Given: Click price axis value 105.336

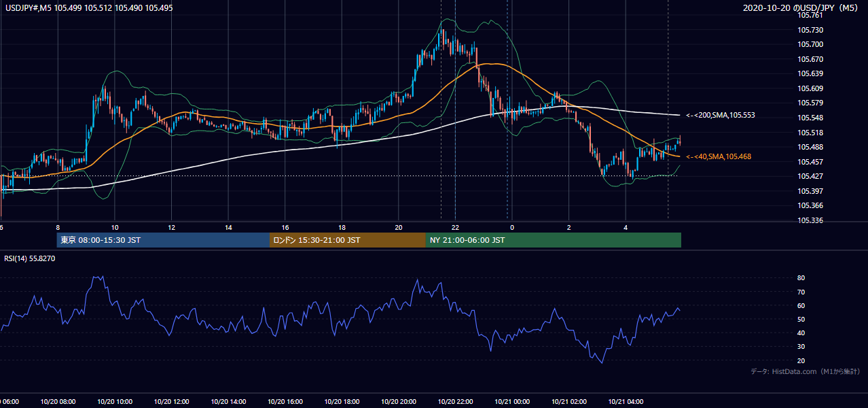Looking at the screenshot, I should pos(810,220).
